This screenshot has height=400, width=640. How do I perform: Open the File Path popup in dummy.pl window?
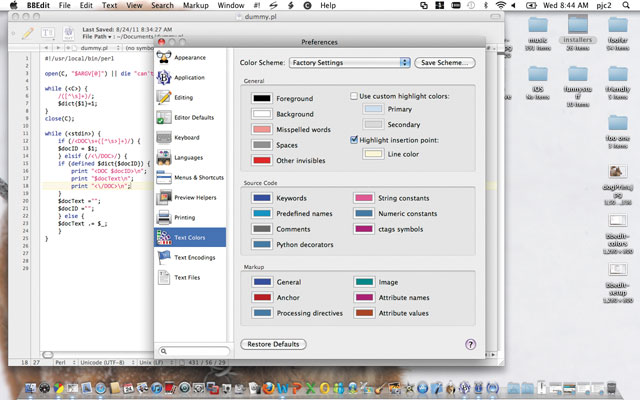pyautogui.click(x=97, y=37)
